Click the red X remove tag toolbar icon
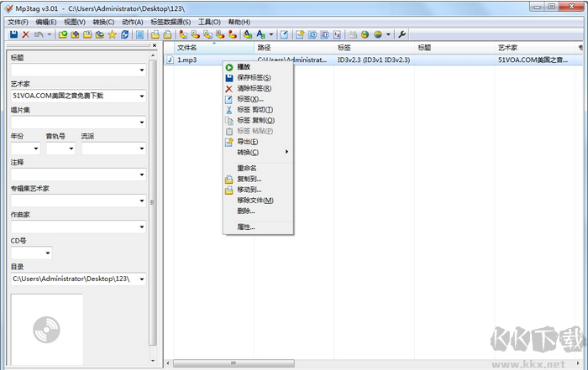Viewport: 588px width, 370px height. pos(26,34)
